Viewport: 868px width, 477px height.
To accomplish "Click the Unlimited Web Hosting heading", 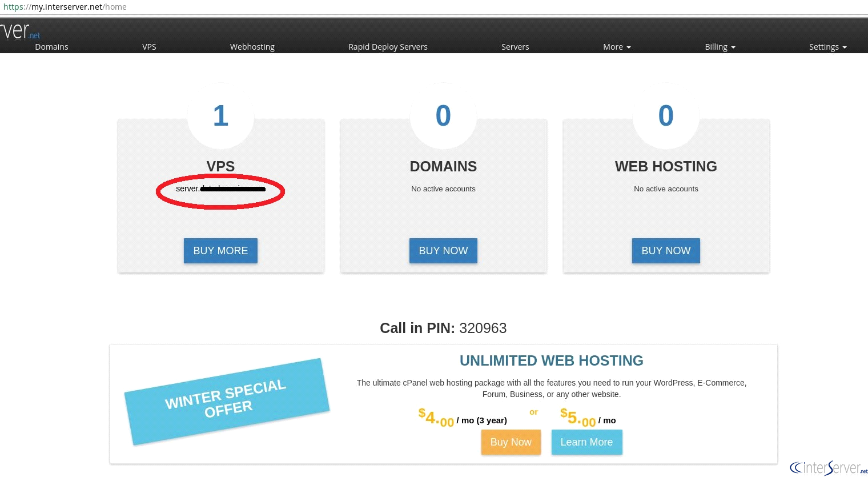I will coord(552,360).
